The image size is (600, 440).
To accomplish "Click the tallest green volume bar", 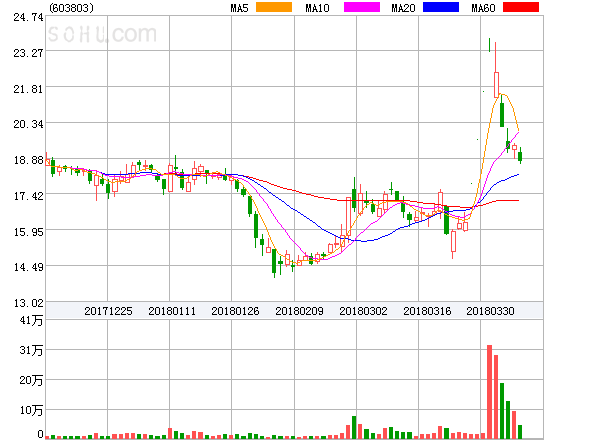I will (x=502, y=411).
